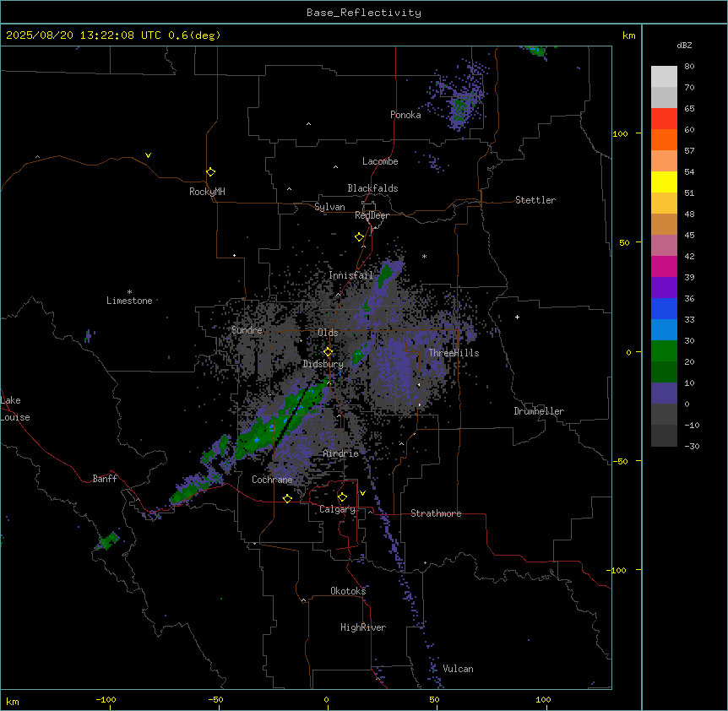Click the Vulcan label
728x711 pixels.
pos(459,669)
